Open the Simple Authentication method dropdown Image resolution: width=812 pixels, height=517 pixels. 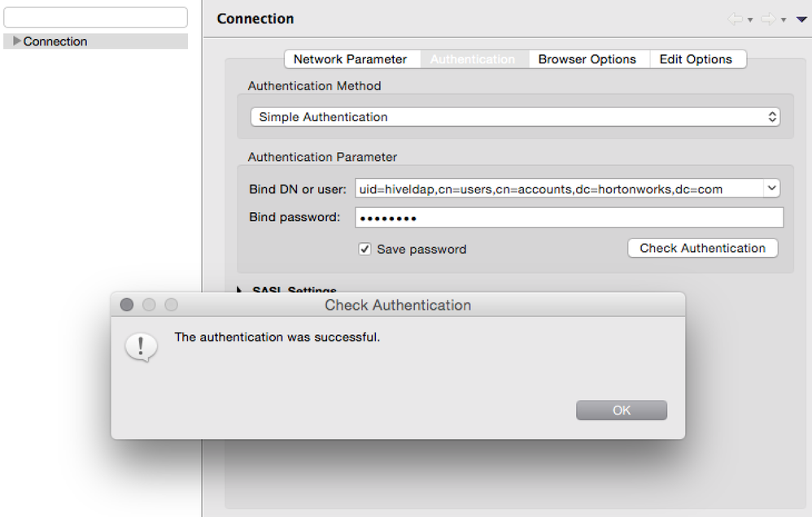pos(515,117)
